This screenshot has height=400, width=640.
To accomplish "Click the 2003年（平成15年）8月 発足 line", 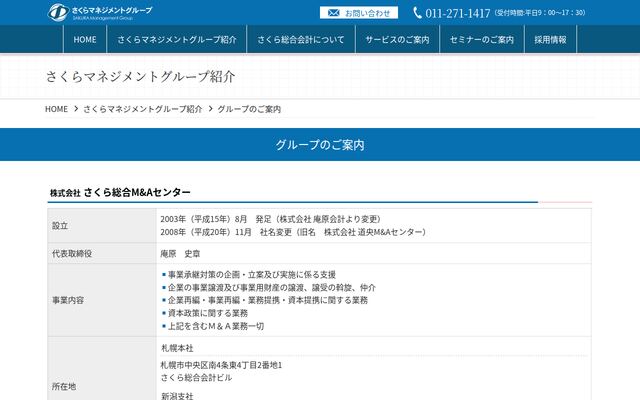I will 270,219.
